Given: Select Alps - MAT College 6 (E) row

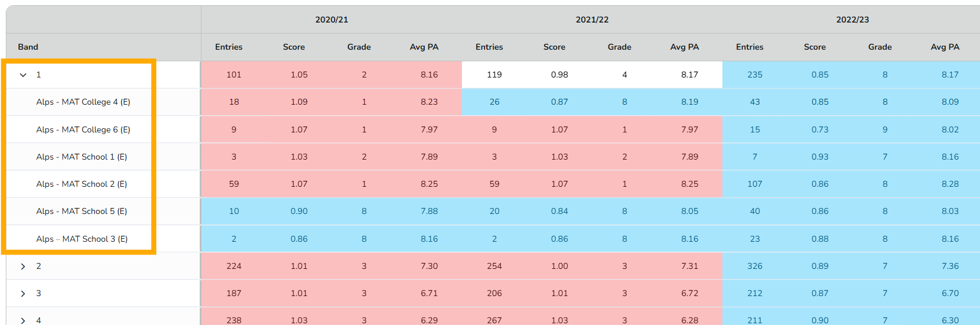Looking at the screenshot, I should pos(83,130).
